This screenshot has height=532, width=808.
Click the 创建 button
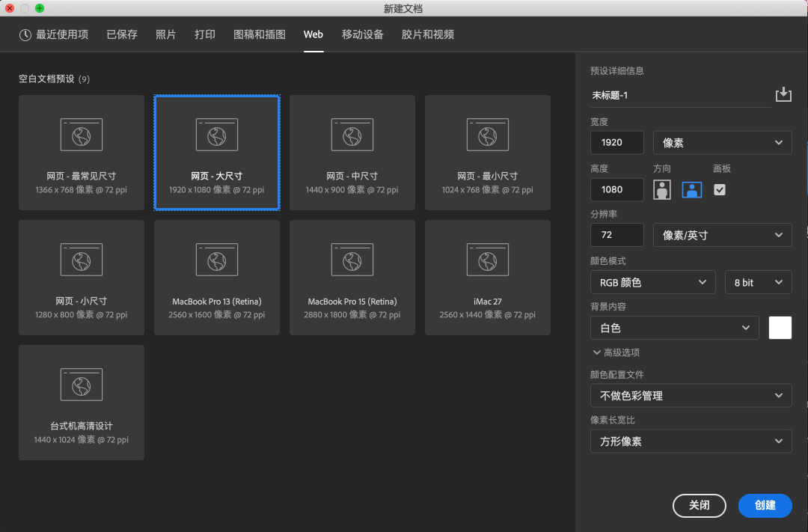[x=765, y=505]
